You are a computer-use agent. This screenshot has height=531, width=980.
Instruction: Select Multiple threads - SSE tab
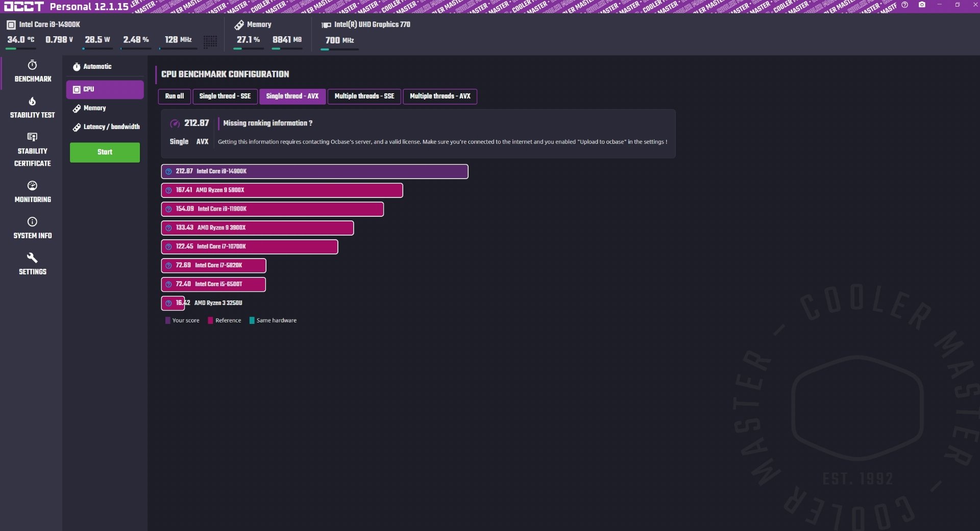[364, 96]
